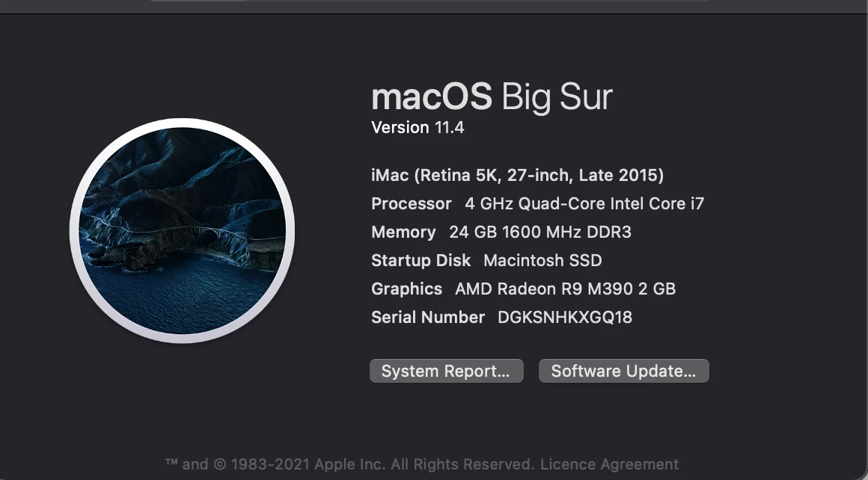Open the System Report button
868x480 pixels.
pos(447,371)
